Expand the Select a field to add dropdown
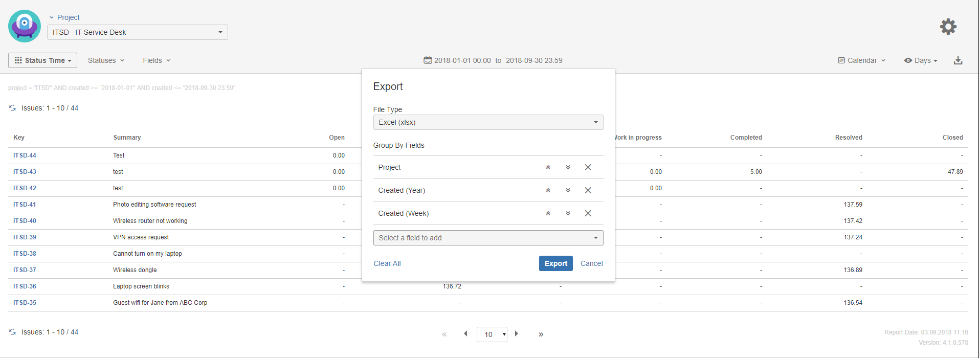Viewport: 980px width, 358px height. [x=488, y=238]
